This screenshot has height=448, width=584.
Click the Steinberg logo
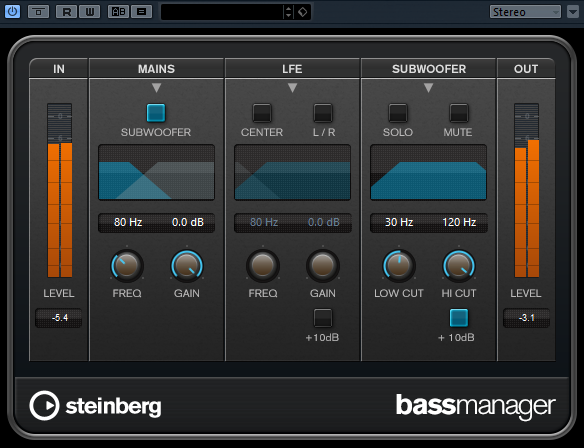(x=95, y=406)
